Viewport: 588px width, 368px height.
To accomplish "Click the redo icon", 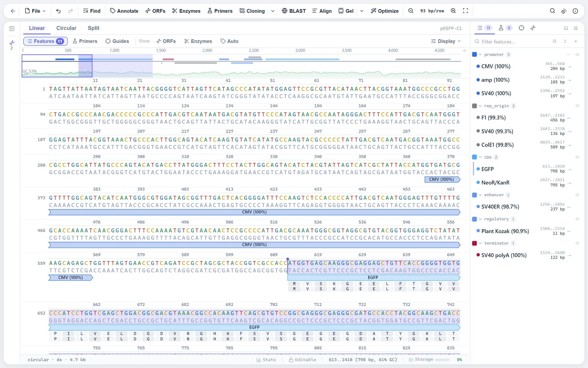I will click(x=71, y=11).
